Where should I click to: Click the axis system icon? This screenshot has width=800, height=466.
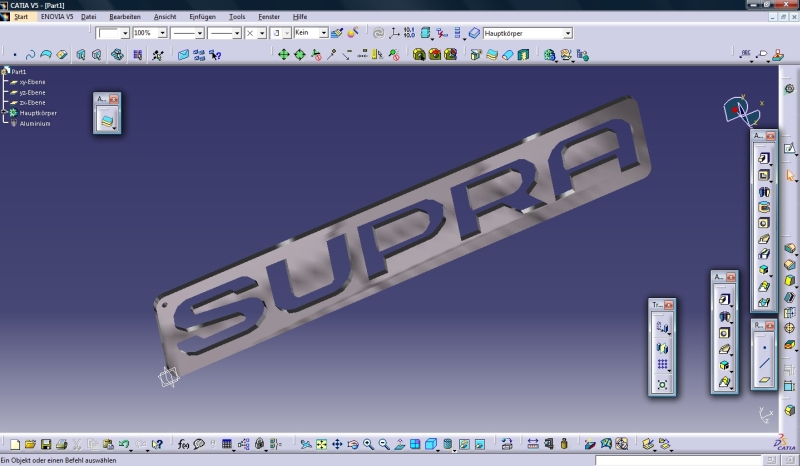pyautogui.click(x=394, y=33)
